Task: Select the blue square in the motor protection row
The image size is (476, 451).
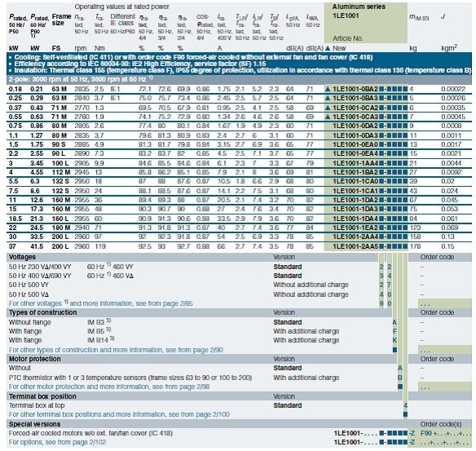Action: tap(400, 387)
